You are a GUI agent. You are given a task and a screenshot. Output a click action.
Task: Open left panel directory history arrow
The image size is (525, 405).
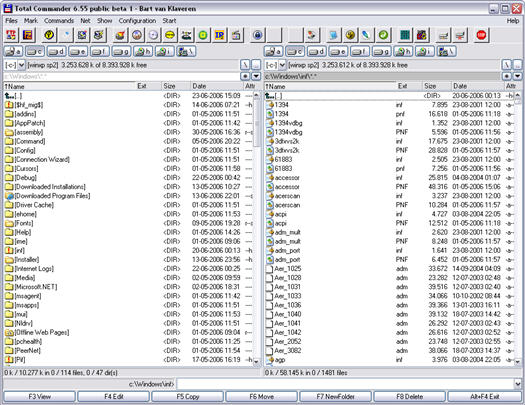point(256,76)
